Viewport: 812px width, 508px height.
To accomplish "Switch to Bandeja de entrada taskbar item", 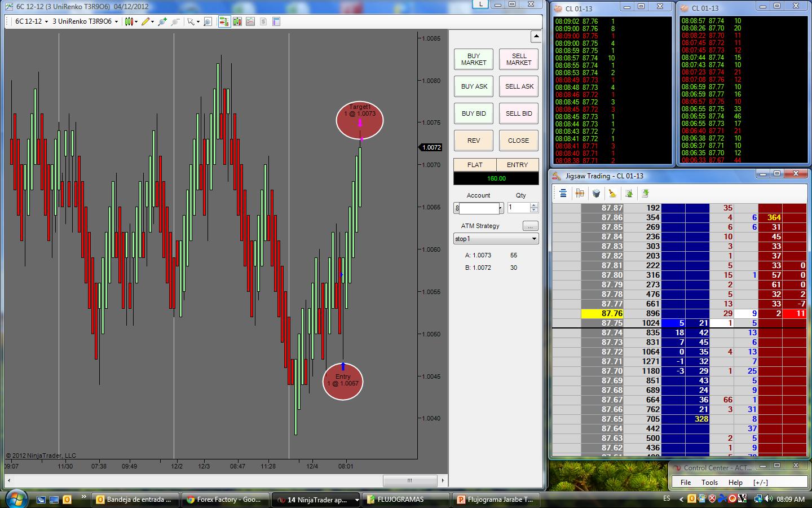I will tap(134, 500).
